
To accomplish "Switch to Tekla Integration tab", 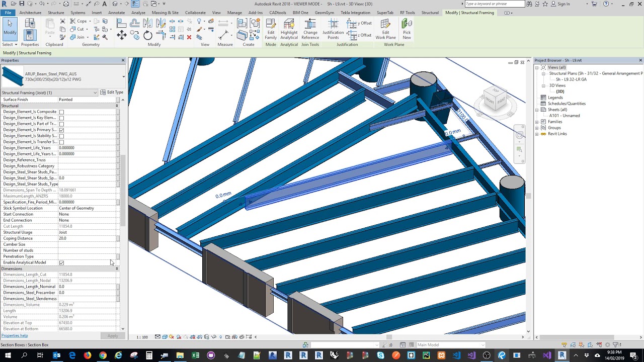I will pos(355,13).
